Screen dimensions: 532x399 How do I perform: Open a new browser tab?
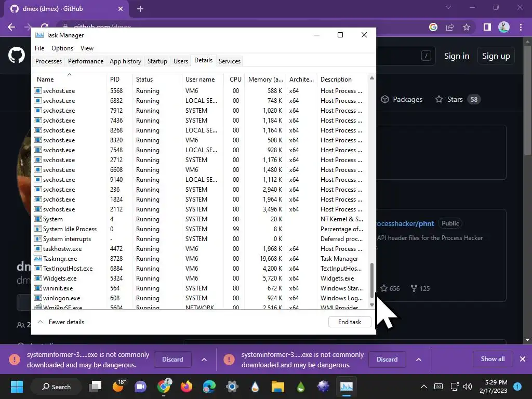click(x=140, y=9)
